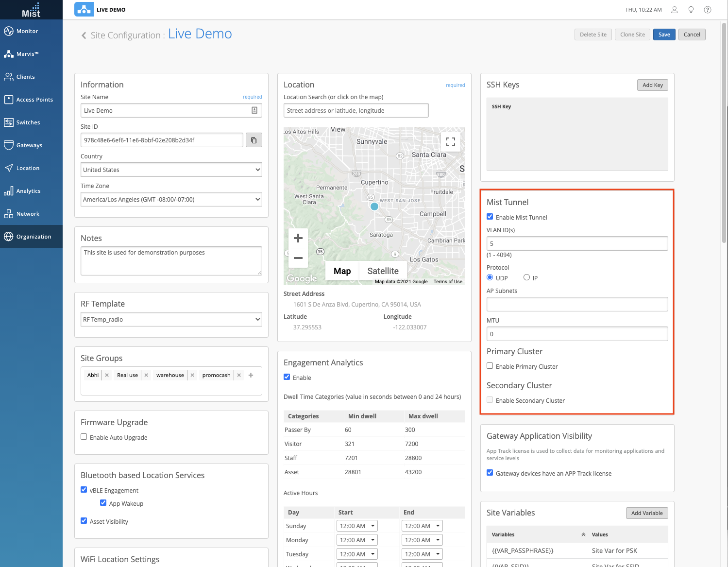Switch the map to Satellite view
The width and height of the screenshot is (728, 567).
point(383,271)
